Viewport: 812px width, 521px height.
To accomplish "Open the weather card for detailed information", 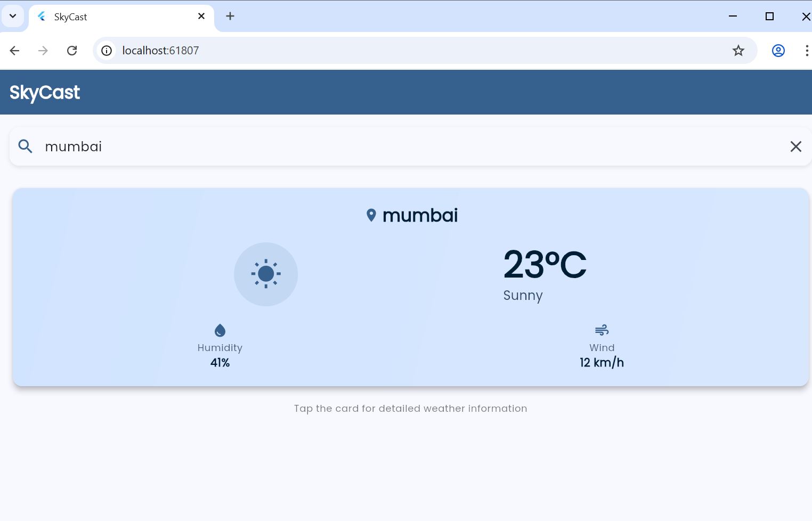I will [x=410, y=287].
